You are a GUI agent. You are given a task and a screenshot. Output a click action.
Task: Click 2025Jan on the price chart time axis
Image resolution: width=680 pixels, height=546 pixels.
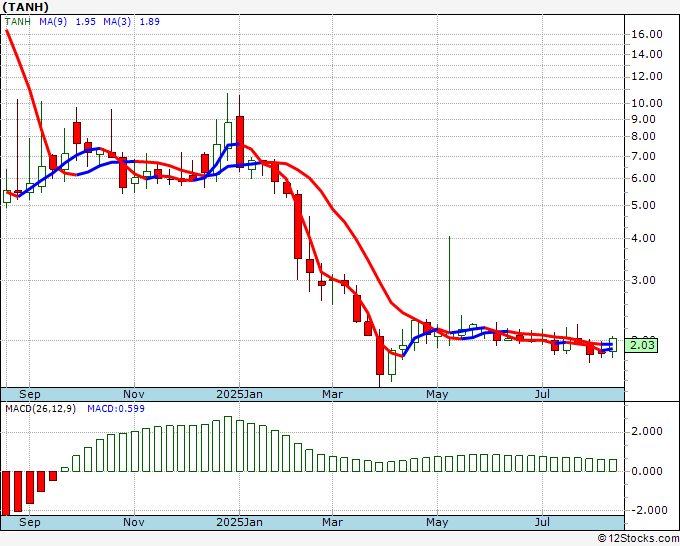coord(239,394)
